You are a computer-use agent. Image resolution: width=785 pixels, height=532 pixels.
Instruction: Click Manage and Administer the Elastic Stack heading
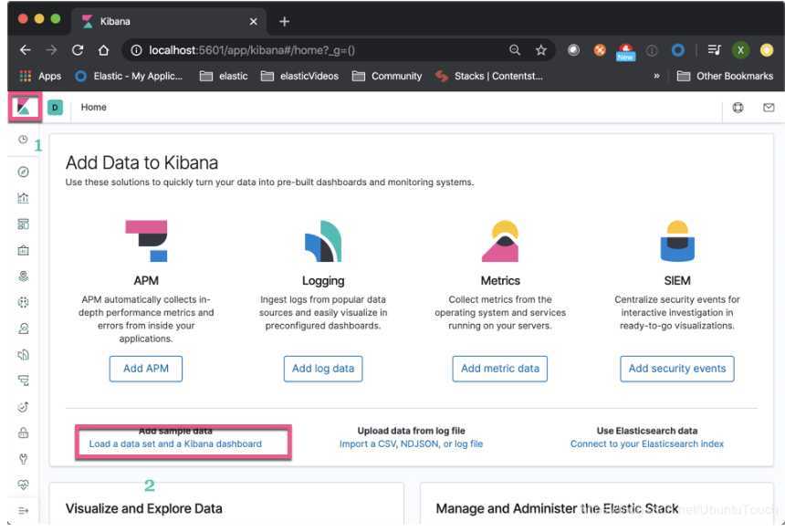[x=557, y=508]
